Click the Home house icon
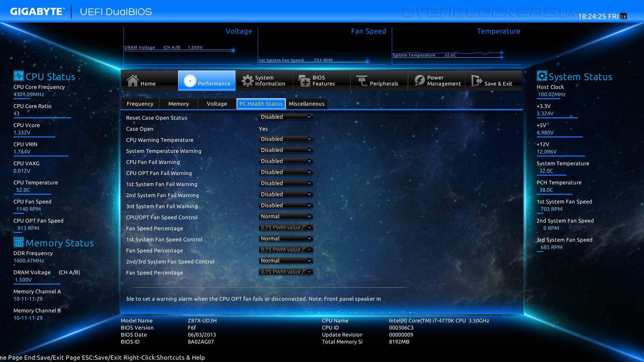Image resolution: width=644 pixels, height=362 pixels. [132, 80]
